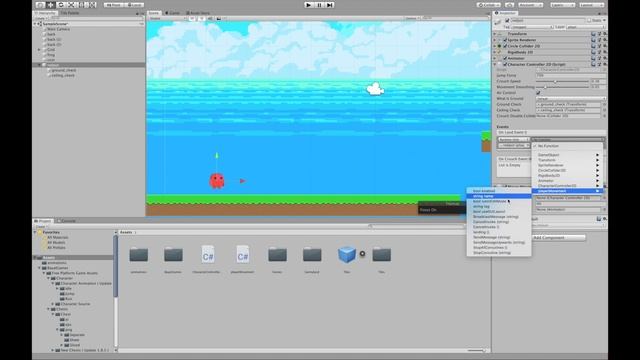This screenshot has width=640, height=360.
Task: Toggle the Air Control checkbox
Action: coord(538,93)
